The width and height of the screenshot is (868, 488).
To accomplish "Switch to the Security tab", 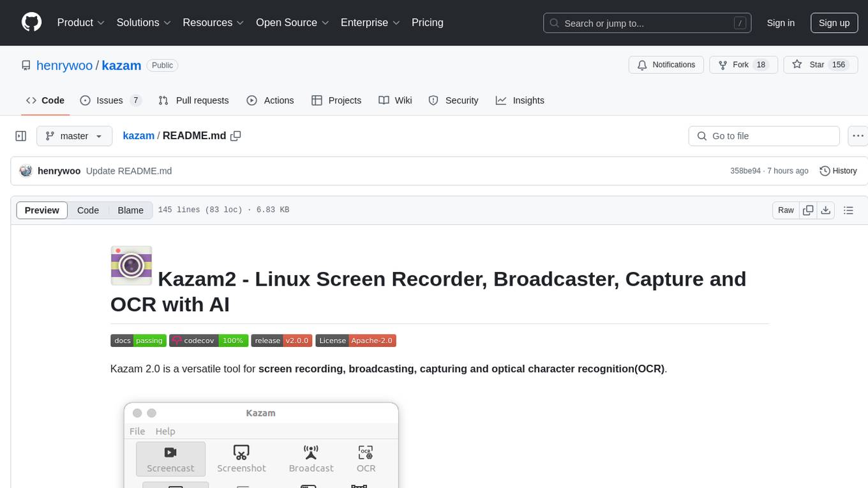I will [453, 100].
